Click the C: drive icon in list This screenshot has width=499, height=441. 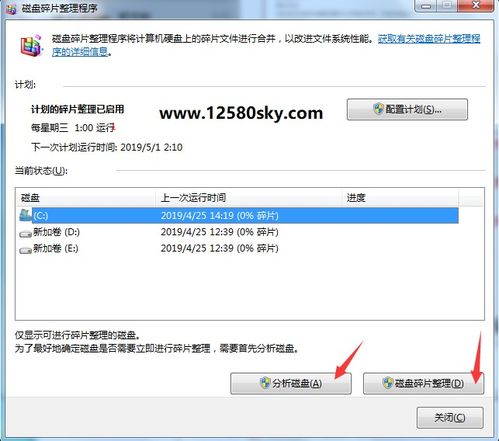click(25, 215)
